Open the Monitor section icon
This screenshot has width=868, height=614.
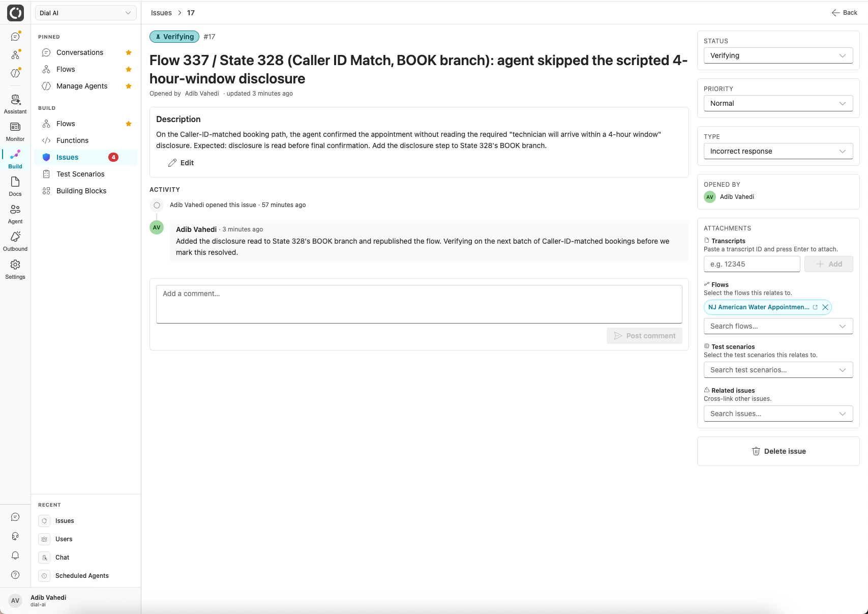[x=15, y=131]
